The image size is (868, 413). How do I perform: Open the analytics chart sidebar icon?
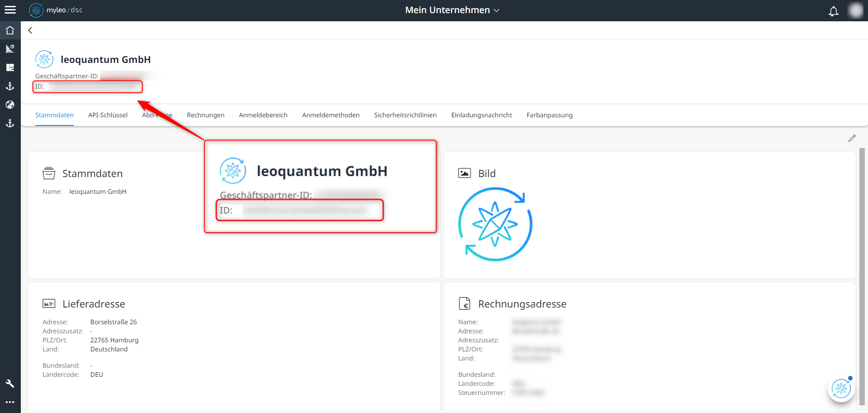(x=10, y=49)
